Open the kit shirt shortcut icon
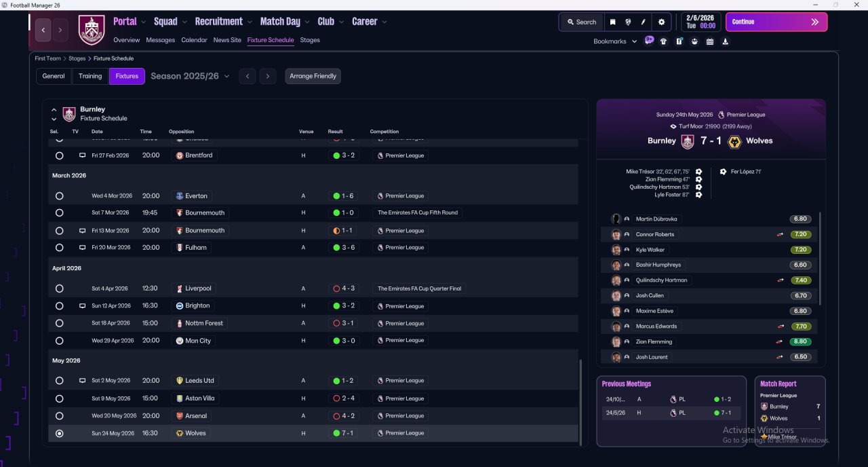 (x=663, y=41)
